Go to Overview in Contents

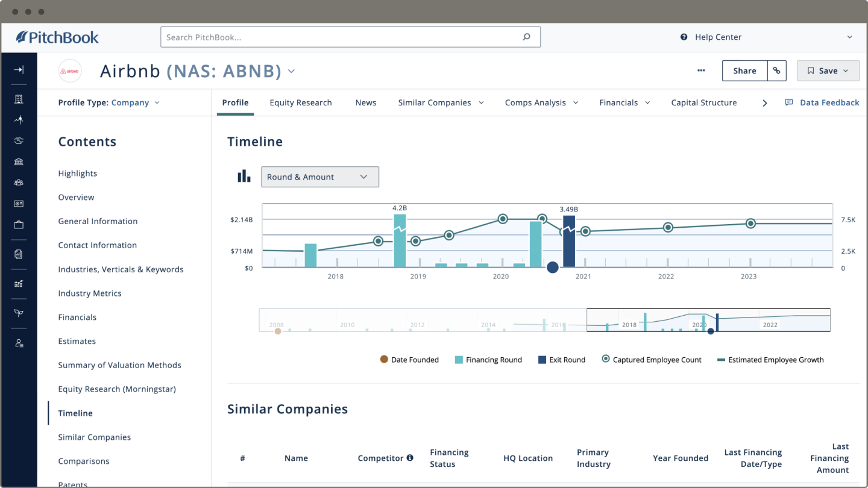pos(76,197)
